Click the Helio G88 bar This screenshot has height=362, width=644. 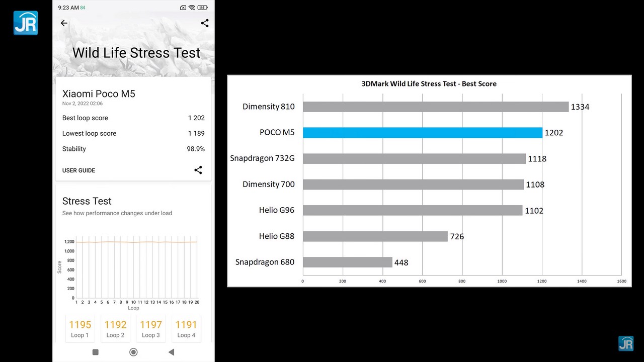[x=375, y=236]
